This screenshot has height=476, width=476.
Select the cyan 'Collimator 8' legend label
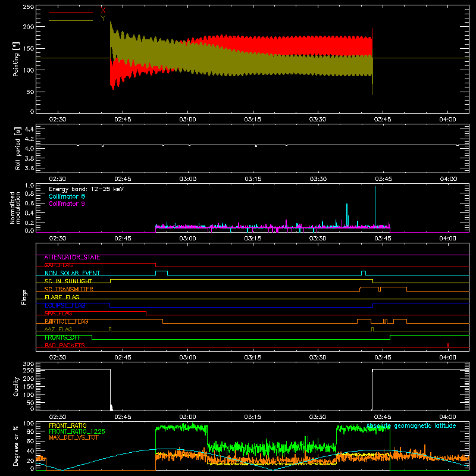67,196
